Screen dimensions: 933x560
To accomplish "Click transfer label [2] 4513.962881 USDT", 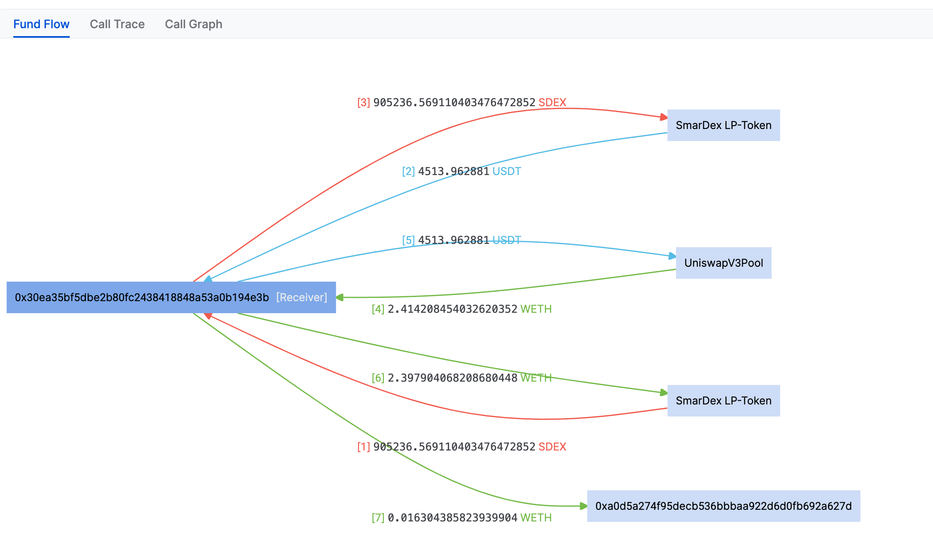I will (462, 171).
